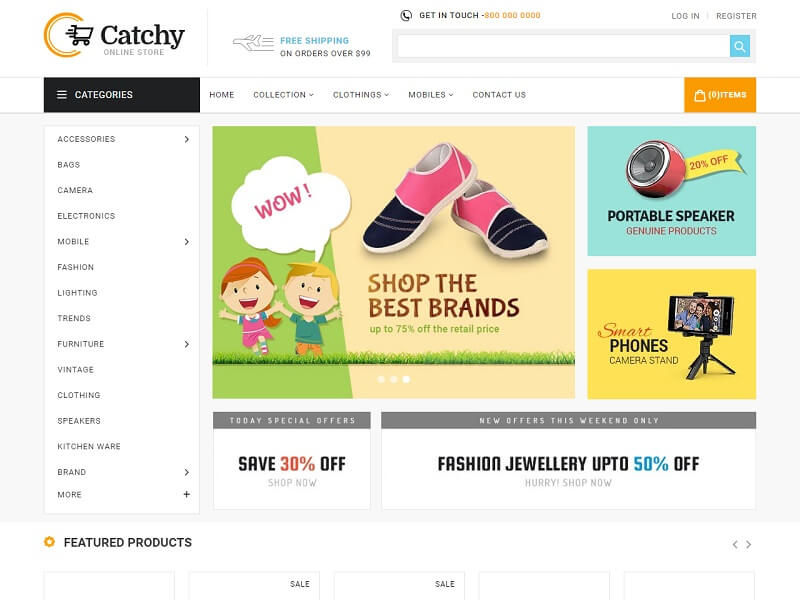800x600 pixels.
Task: Click the phone Get In Touch icon
Action: point(406,15)
